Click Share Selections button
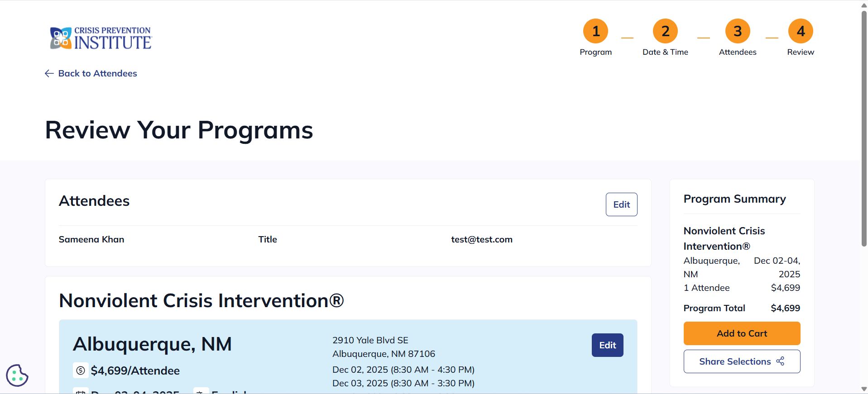Screen dimensions: 868x394 pos(742,361)
